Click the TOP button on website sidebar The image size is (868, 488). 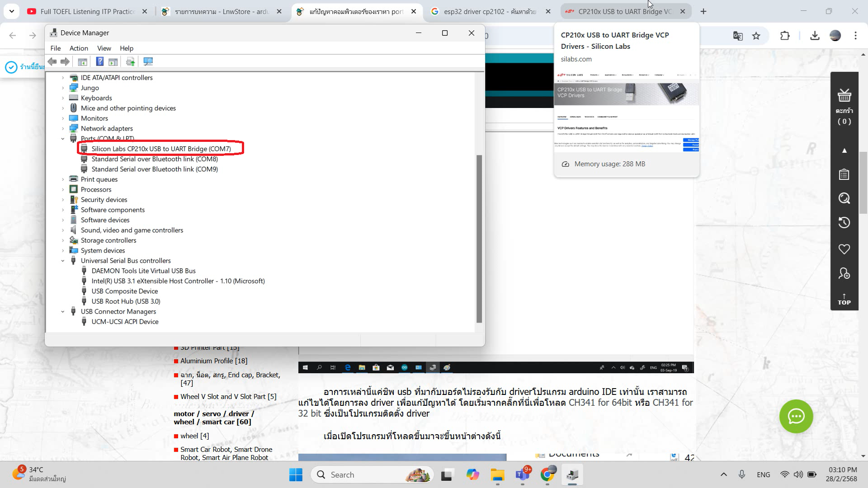click(x=844, y=299)
